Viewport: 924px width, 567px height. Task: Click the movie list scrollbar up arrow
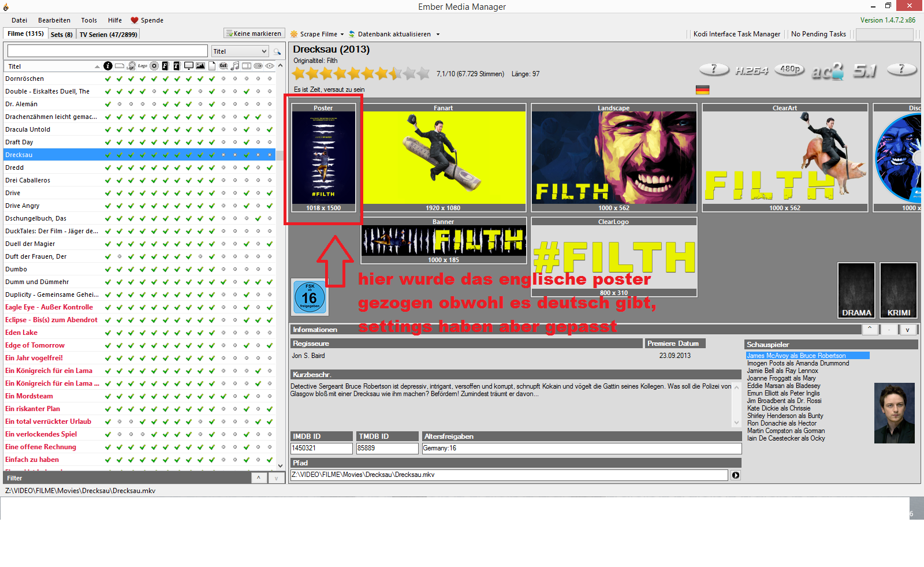(280, 66)
